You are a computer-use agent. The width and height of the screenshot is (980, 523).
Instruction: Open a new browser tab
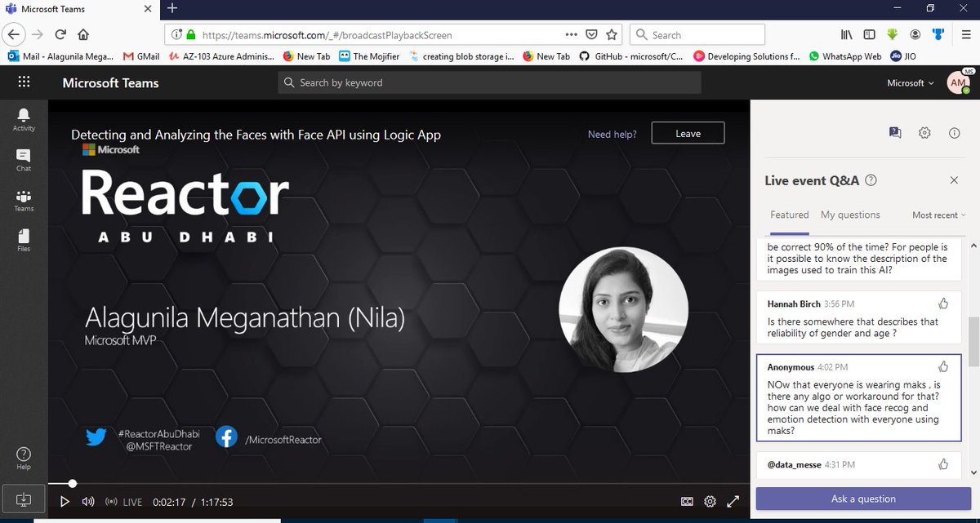point(172,9)
